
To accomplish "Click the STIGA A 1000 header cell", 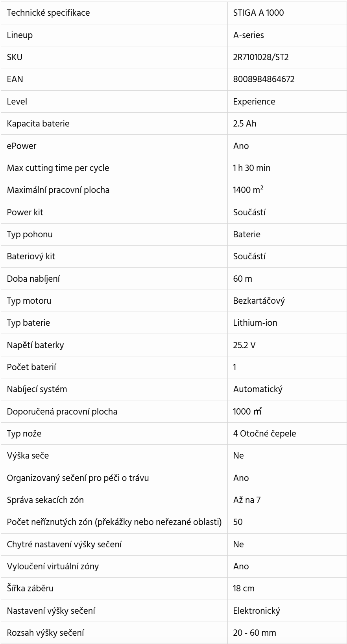I will tap(258, 13).
